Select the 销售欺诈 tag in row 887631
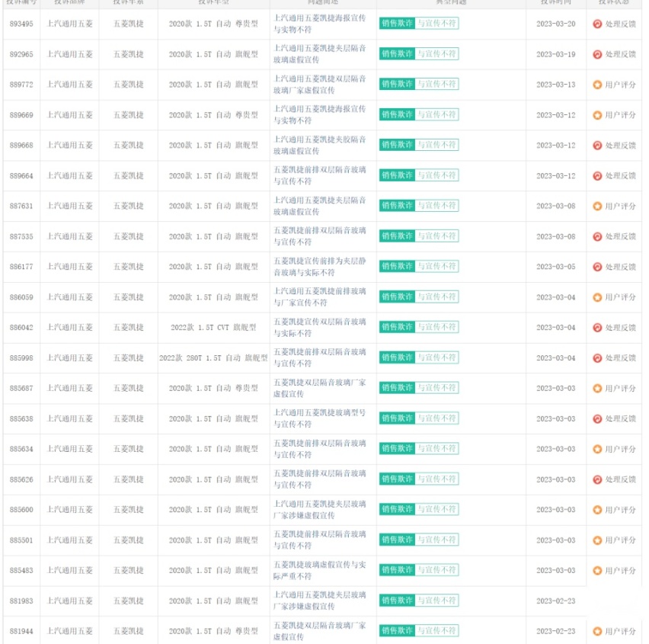This screenshot has height=644, width=649. pos(397,206)
